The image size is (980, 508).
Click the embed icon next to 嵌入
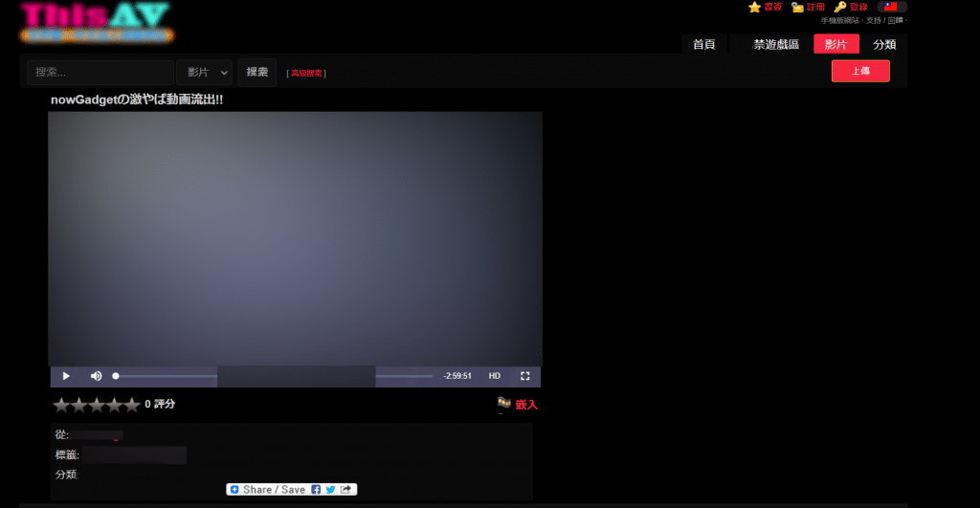coord(503,404)
